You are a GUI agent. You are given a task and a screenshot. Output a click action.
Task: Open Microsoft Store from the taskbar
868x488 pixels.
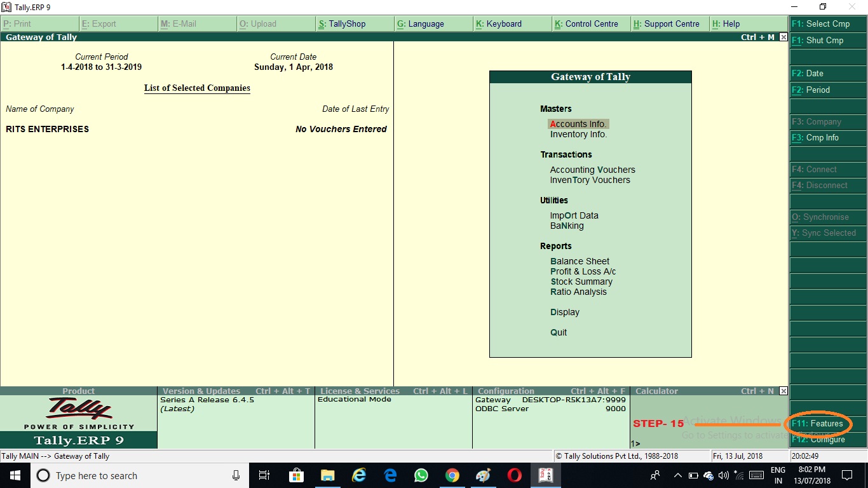[296, 475]
